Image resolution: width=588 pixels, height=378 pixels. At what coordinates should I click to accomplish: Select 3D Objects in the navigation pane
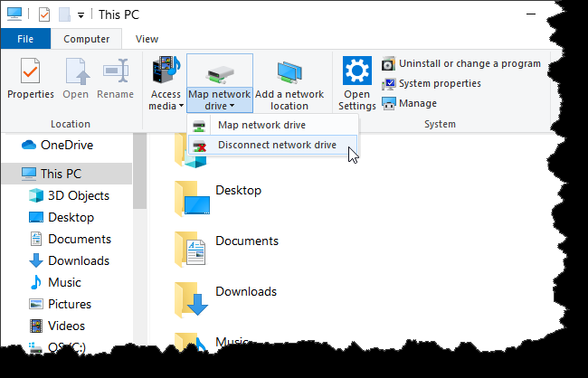[67, 195]
